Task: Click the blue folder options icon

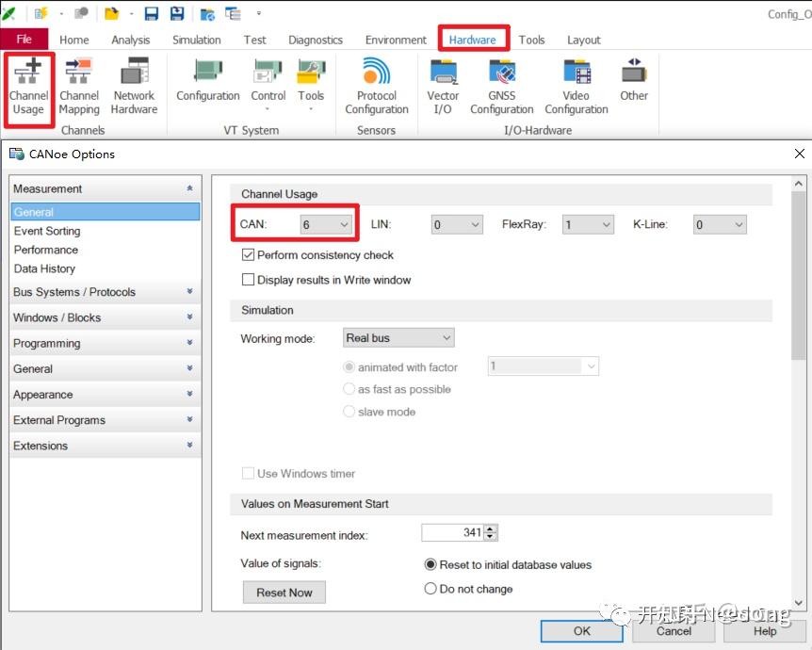Action: (x=207, y=14)
